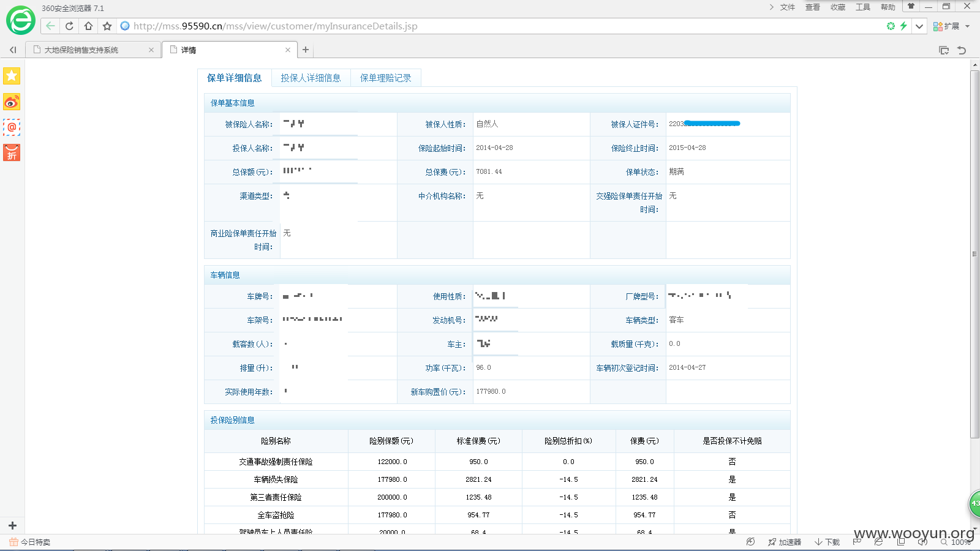Restore closed tab with undo icon
Image resolution: width=980 pixels, height=551 pixels.
coord(962,50)
